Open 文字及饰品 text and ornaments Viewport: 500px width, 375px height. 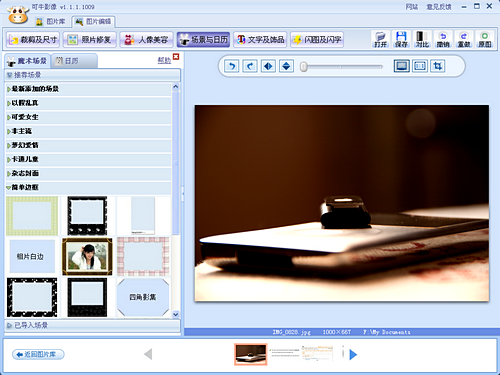pos(260,40)
